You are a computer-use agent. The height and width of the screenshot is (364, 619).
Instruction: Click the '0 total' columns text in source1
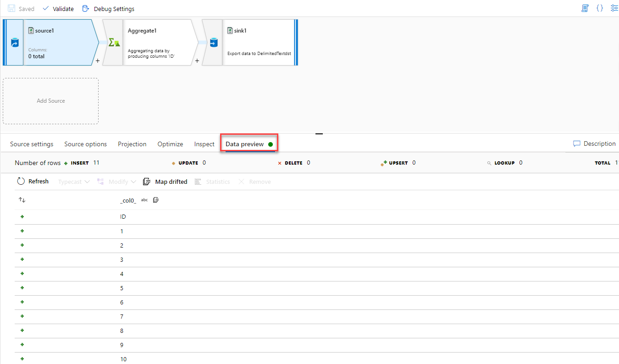37,56
